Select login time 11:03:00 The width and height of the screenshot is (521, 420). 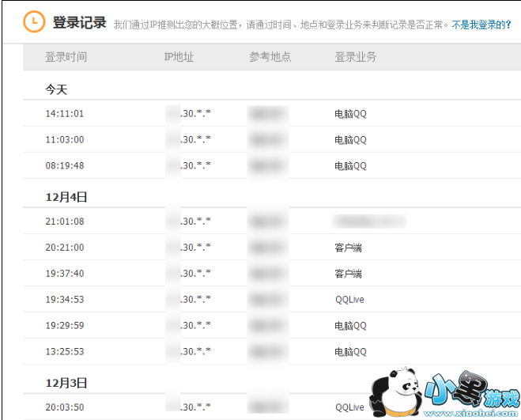pos(65,140)
